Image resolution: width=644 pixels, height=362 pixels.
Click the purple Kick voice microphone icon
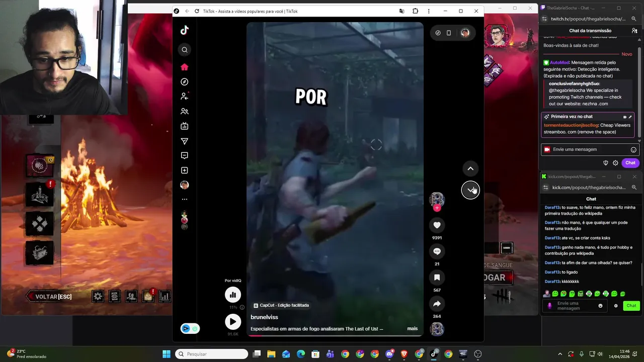[x=549, y=306]
